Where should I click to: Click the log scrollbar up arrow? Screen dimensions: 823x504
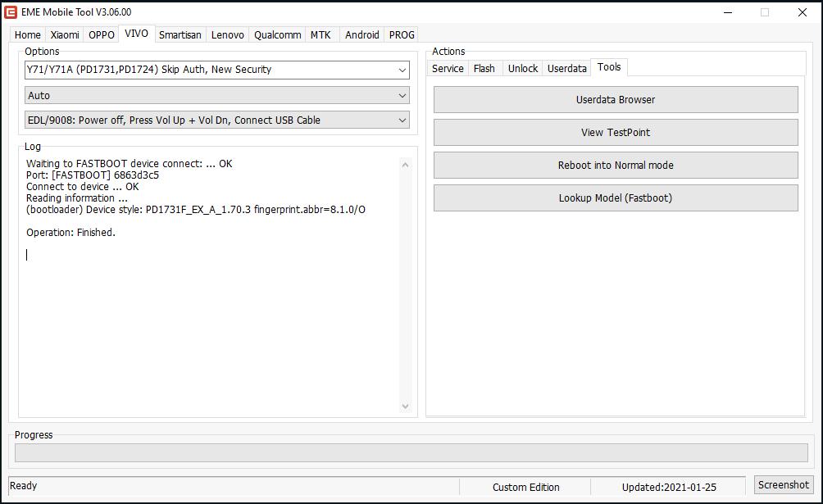[405, 165]
